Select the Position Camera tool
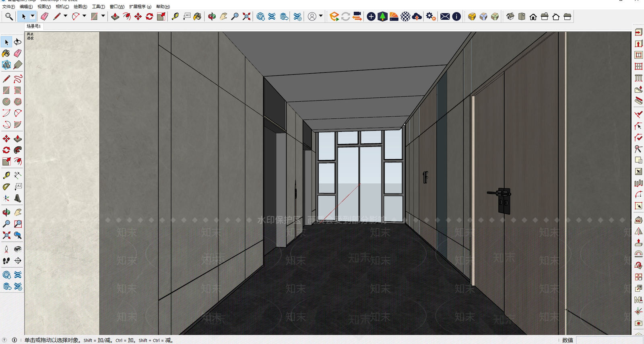Viewport: 644px width, 344px height. point(6,249)
